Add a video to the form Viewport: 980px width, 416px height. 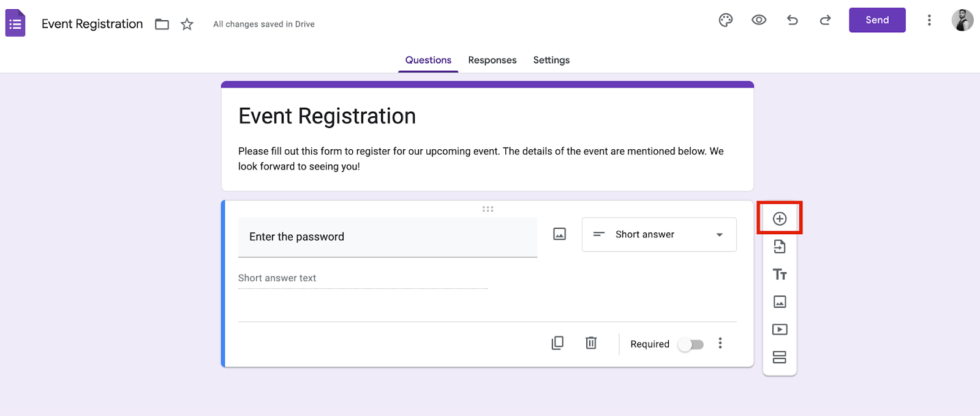point(780,329)
